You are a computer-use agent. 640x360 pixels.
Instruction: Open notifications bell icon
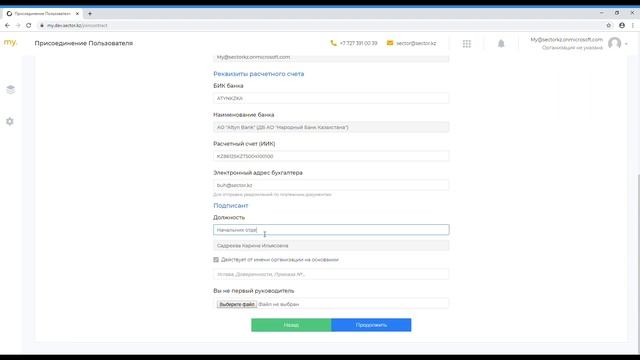pos(501,44)
